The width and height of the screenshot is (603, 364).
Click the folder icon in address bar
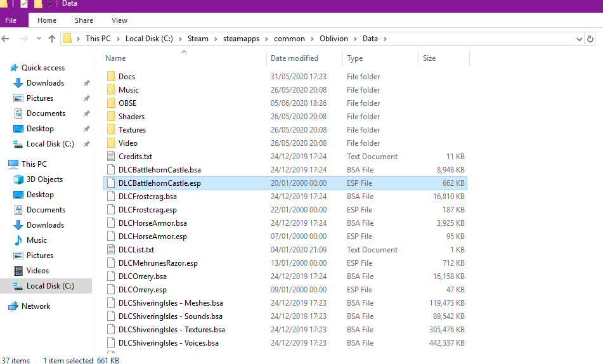tap(68, 39)
